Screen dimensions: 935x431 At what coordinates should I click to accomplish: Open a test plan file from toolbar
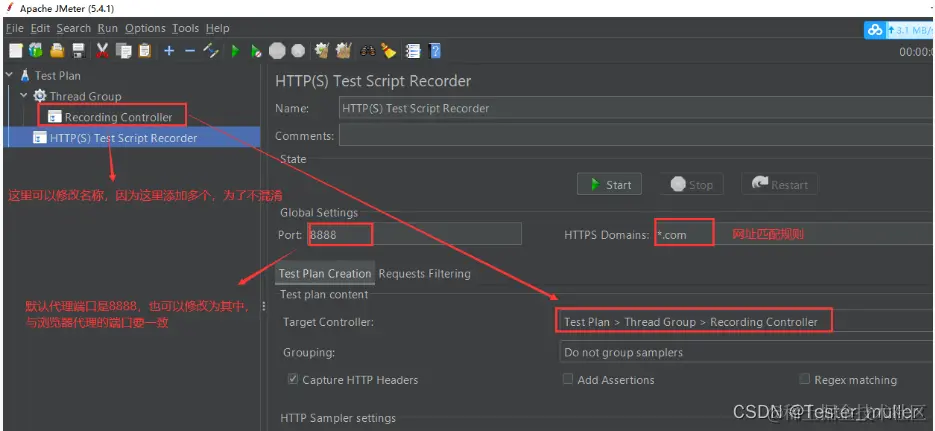pyautogui.click(x=57, y=51)
